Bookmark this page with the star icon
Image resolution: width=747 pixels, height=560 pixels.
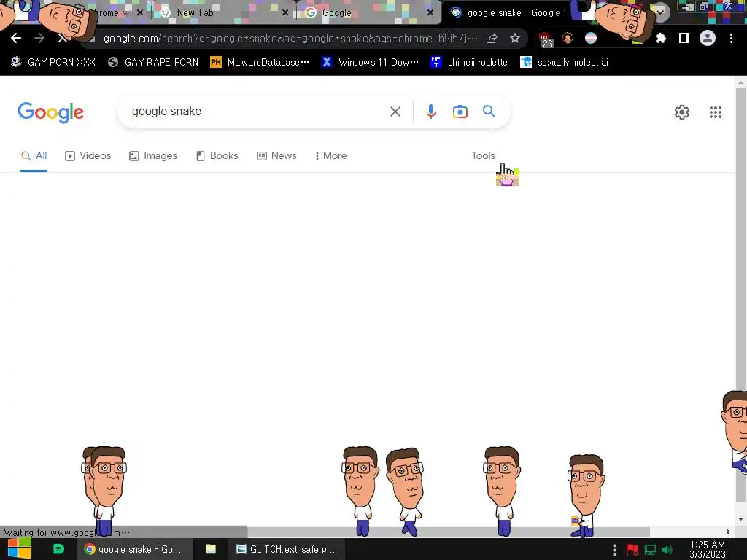point(514,39)
